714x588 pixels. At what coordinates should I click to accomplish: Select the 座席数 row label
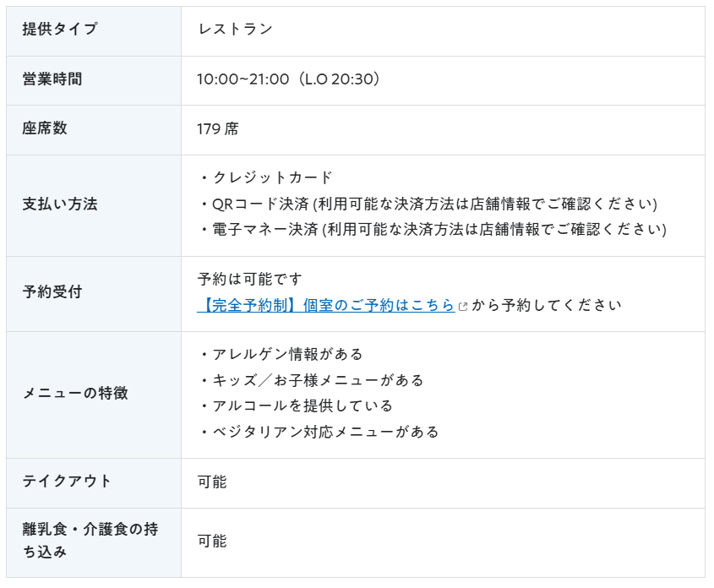point(45,128)
